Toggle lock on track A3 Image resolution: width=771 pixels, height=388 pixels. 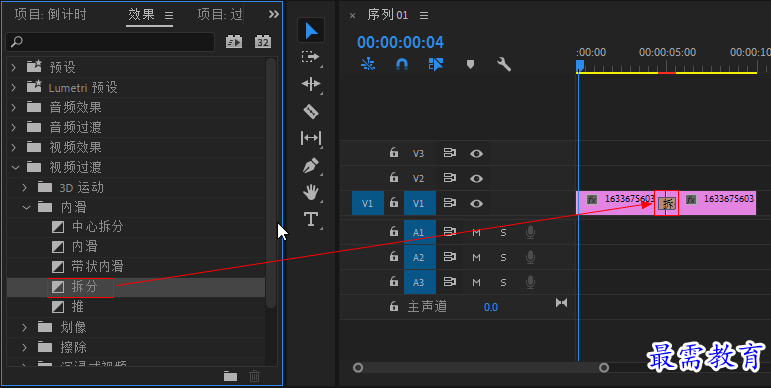coord(393,281)
